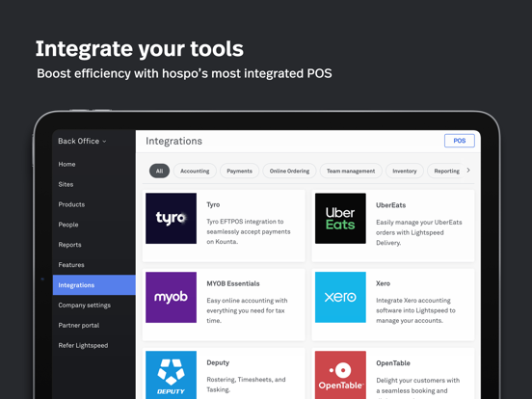Click the UberEats card title
Image resolution: width=532 pixels, height=399 pixels.
point(391,205)
